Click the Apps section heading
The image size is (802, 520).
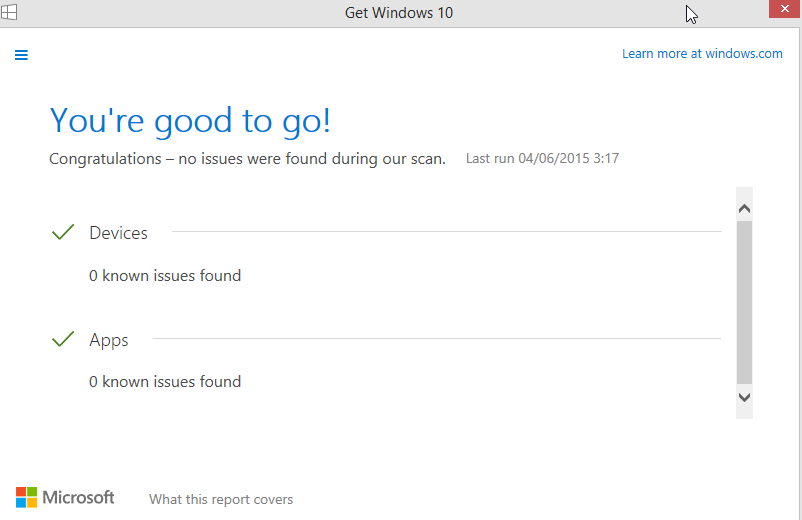tap(108, 340)
